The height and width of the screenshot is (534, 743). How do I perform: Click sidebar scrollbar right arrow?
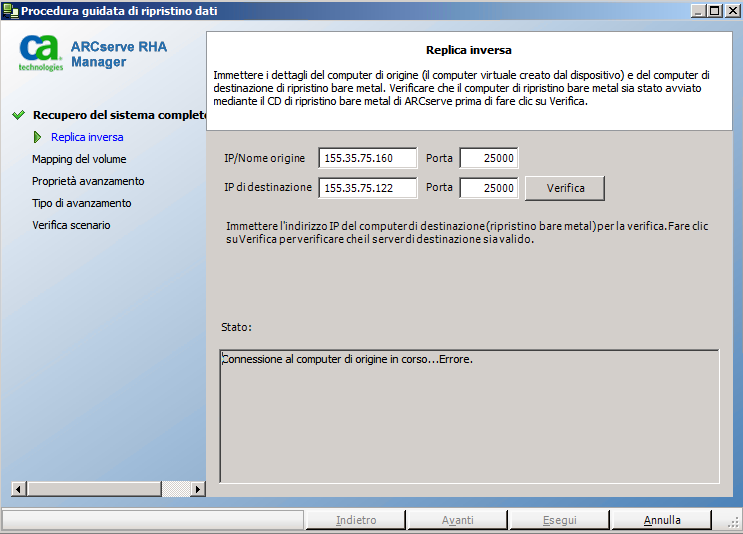tap(198, 489)
